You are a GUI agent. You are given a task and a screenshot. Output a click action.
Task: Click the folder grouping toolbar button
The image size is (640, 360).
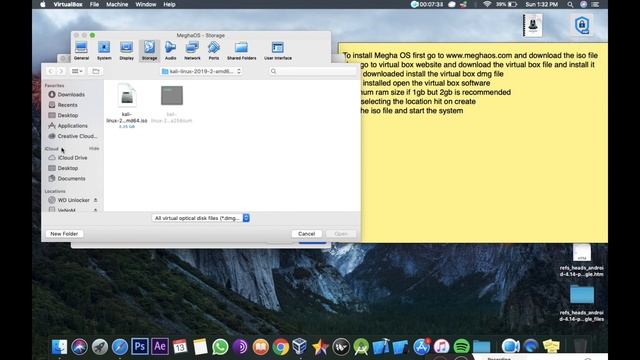click(96, 71)
